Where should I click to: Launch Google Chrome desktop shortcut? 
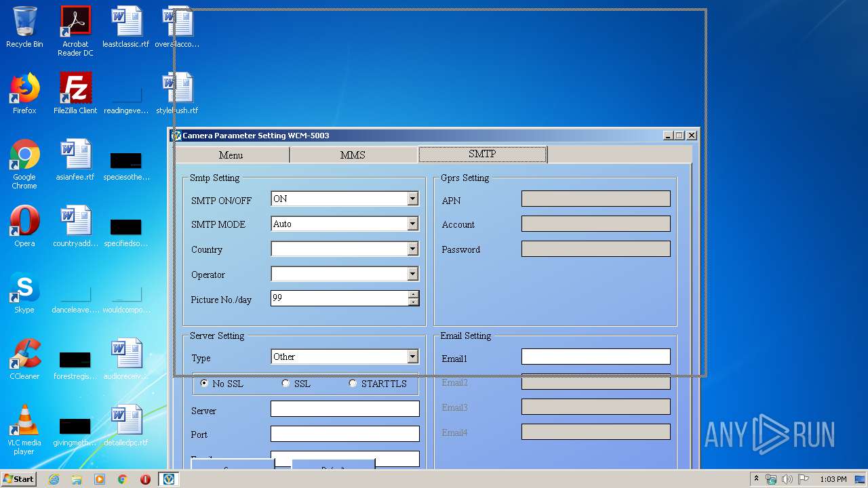(24, 165)
